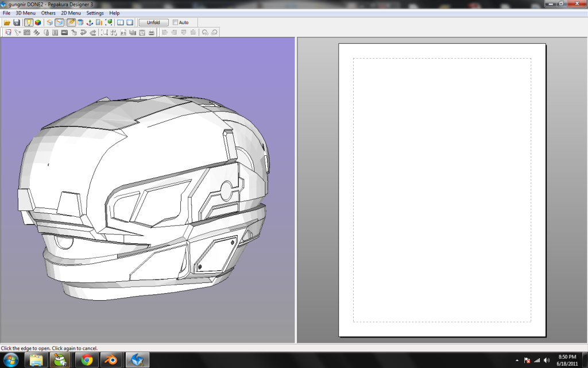
Task: Click the Open file folder icon
Action: (7, 22)
